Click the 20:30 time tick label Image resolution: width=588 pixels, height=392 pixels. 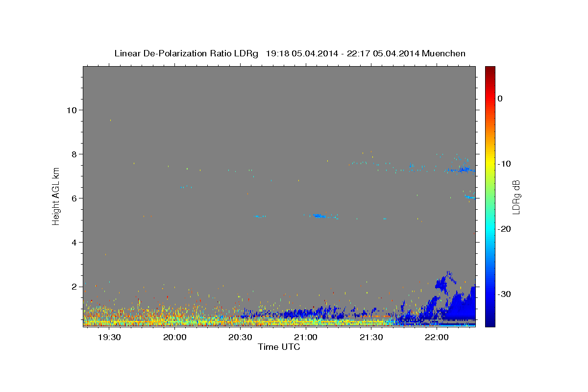point(240,338)
